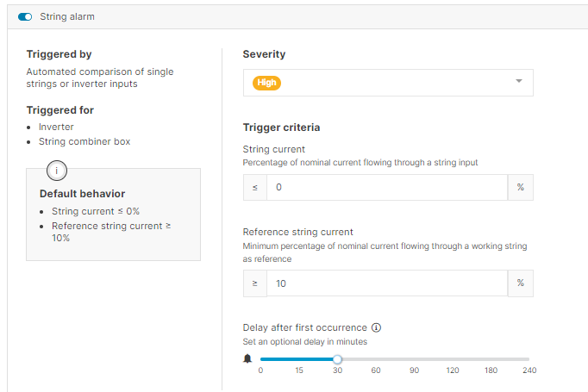Click the ≥ operator beside Reference string current
The height and width of the screenshot is (392, 588).
[255, 283]
